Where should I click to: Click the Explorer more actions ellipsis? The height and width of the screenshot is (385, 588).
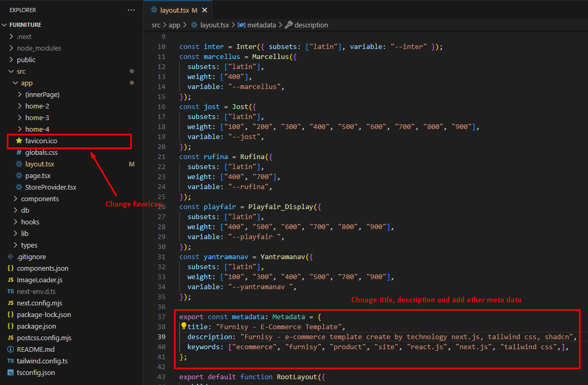coord(131,10)
